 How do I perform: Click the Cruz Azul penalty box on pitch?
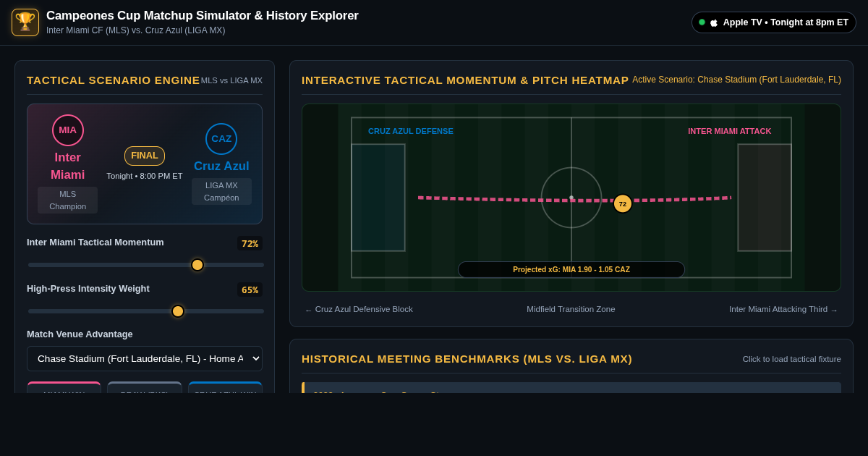(x=378, y=198)
